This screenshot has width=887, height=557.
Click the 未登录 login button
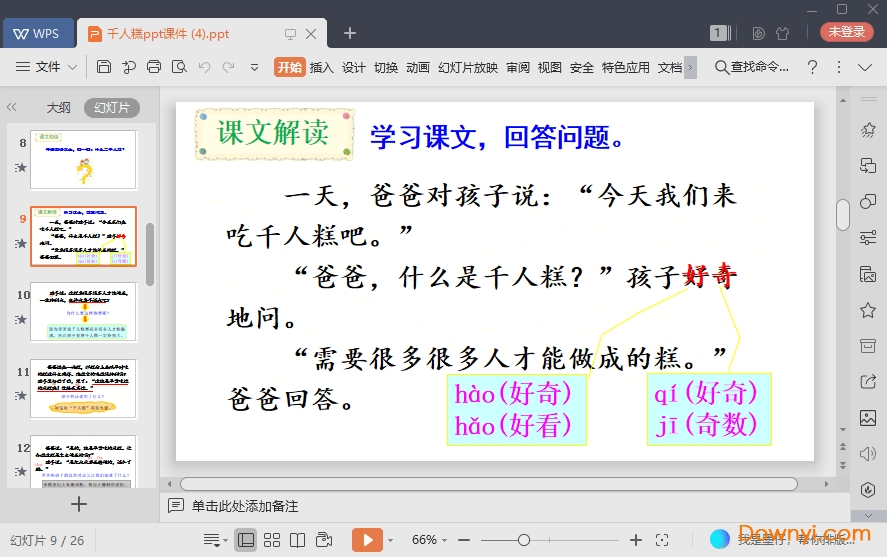(846, 32)
